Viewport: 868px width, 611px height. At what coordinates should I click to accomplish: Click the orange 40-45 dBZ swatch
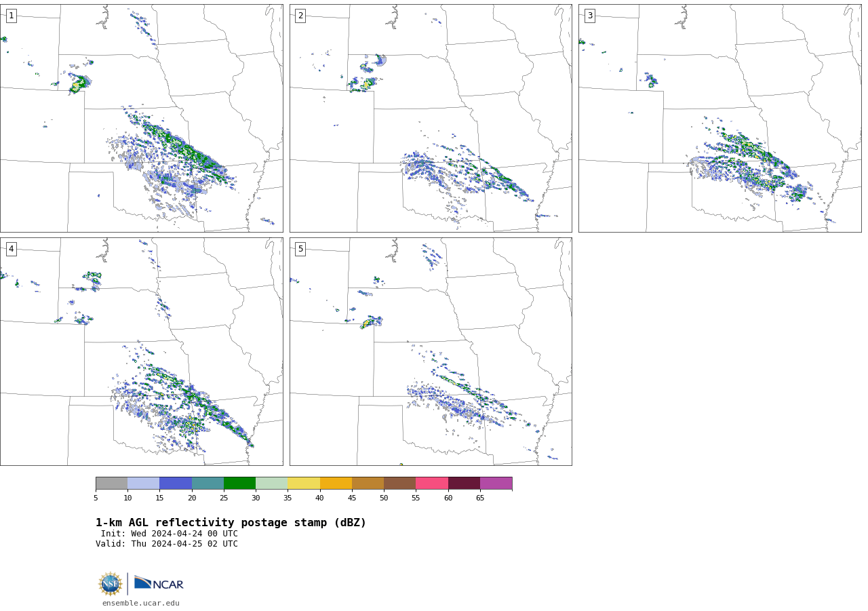tap(336, 483)
